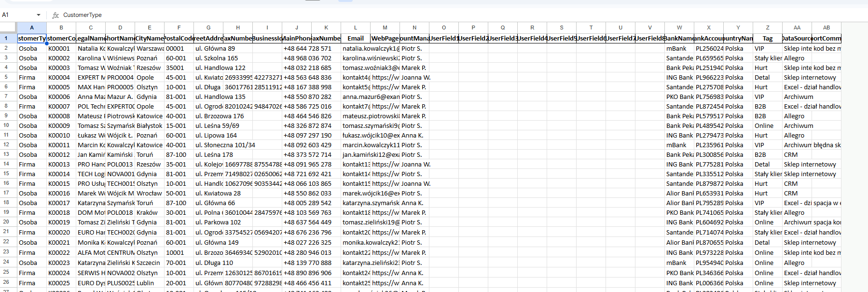The height and width of the screenshot is (292, 868).
Task: Click cell K00001
Action: pos(61,48)
